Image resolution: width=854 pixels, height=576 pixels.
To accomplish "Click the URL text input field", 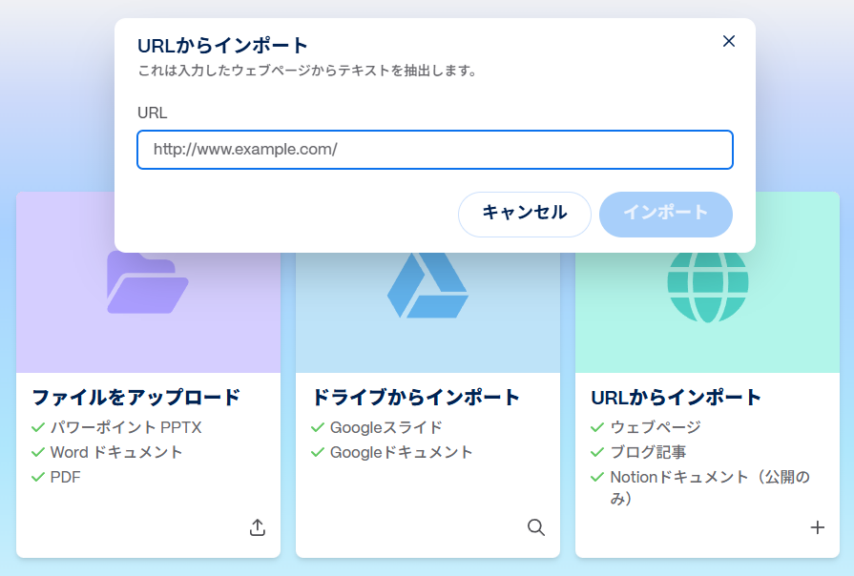I will coord(435,150).
